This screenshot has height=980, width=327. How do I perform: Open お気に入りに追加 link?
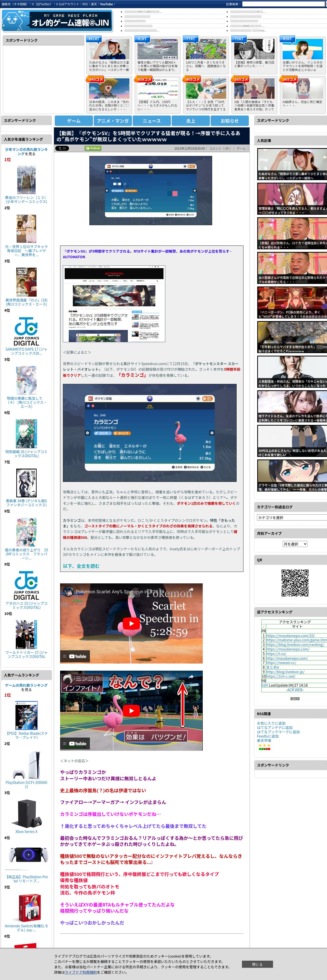click(271, 723)
